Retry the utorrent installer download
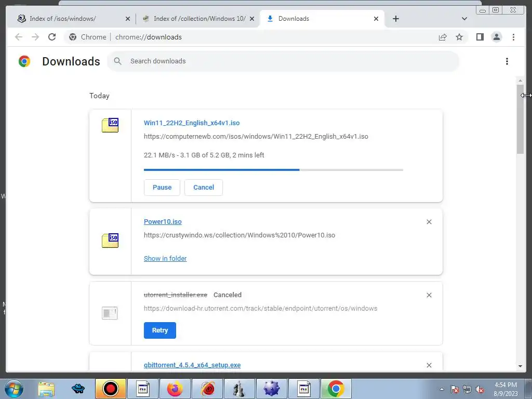 click(160, 330)
